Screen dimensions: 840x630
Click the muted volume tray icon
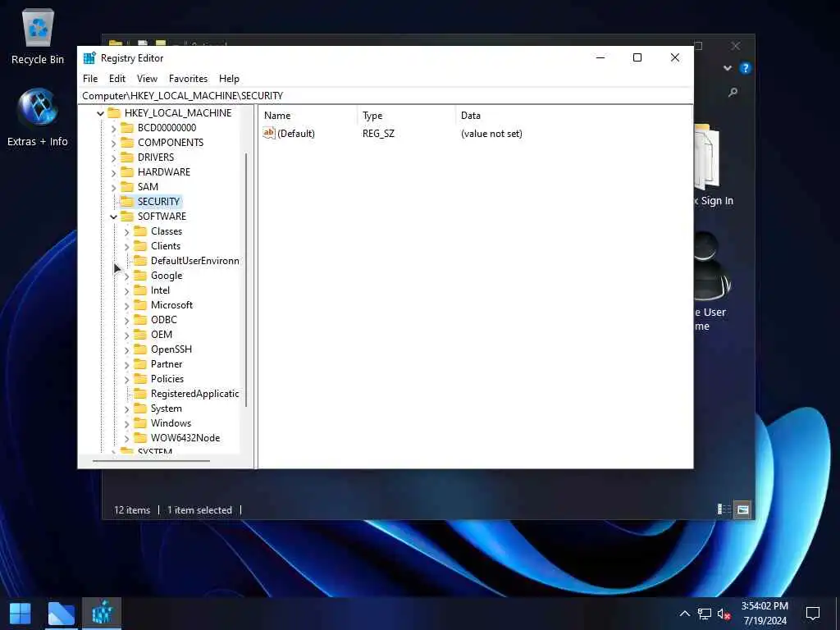pyautogui.click(x=724, y=614)
